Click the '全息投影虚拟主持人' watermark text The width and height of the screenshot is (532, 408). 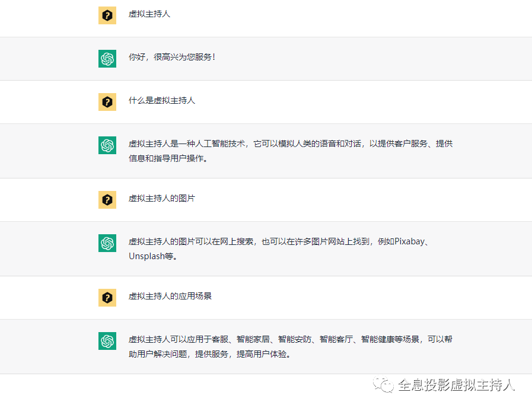tap(456, 385)
